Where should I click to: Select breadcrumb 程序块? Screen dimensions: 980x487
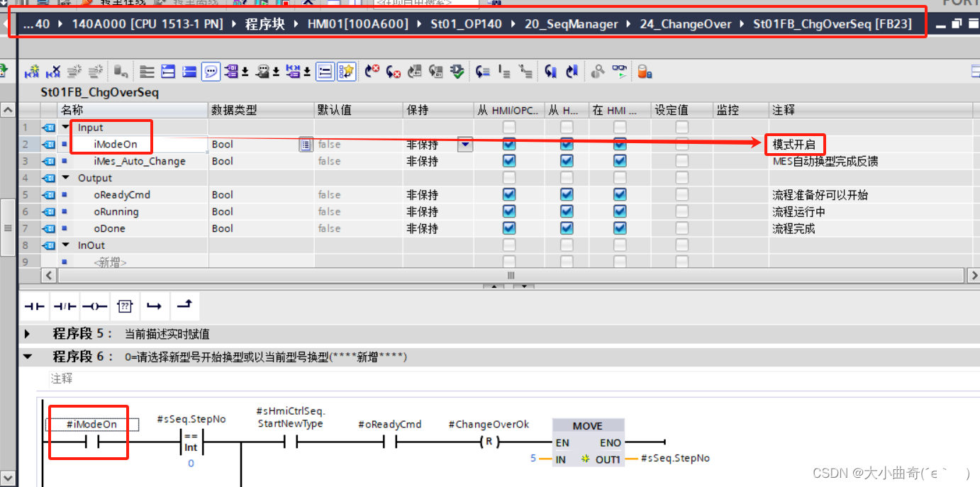click(264, 24)
